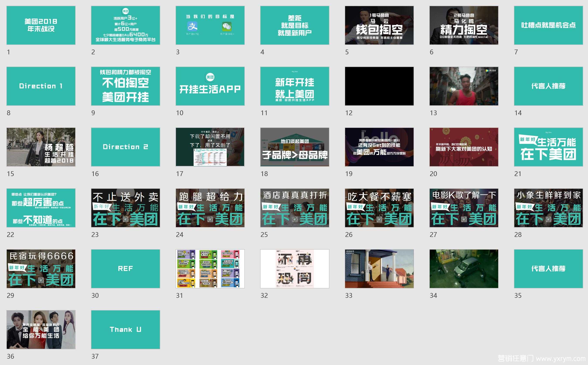Open slide 22 reading 那些超厉害的点
Screen dimensions: 588x365
[x=41, y=208]
